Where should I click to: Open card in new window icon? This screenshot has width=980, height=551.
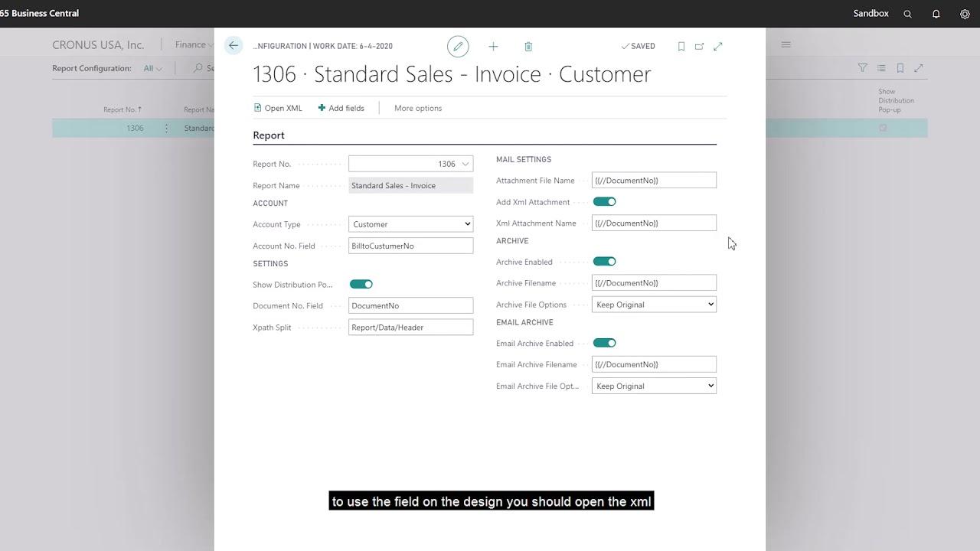pyautogui.click(x=699, y=47)
